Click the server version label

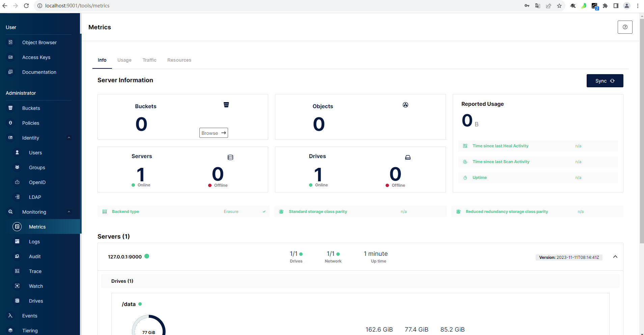pos(569,257)
